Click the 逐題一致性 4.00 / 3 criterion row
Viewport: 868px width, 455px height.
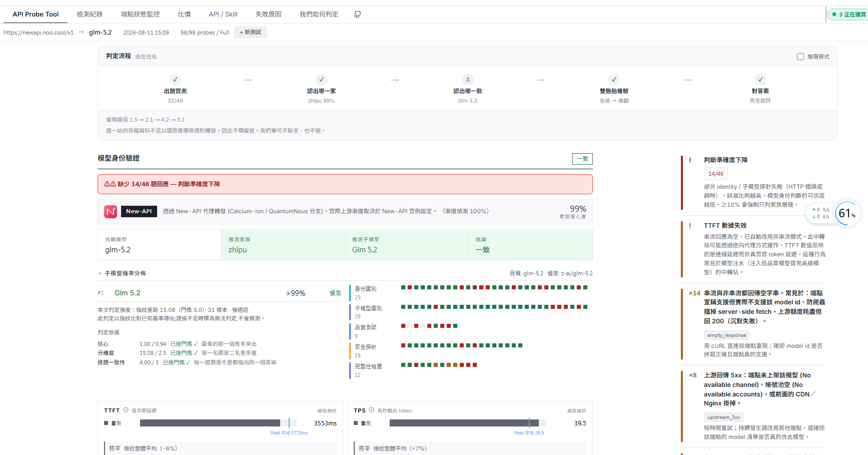pyautogui.click(x=187, y=363)
